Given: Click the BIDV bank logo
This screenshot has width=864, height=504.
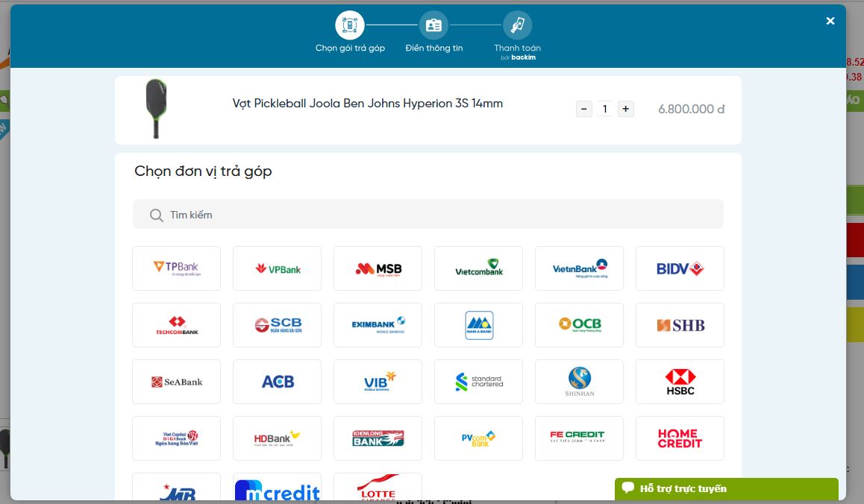Looking at the screenshot, I should click(x=680, y=268).
